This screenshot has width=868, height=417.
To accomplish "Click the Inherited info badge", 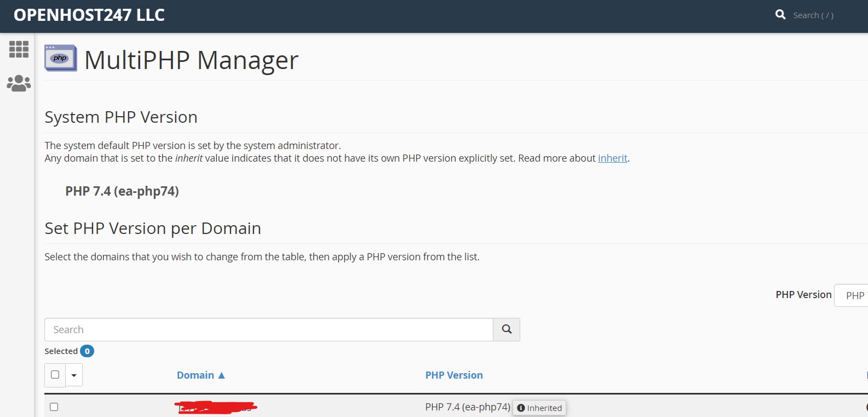I will click(539, 408).
